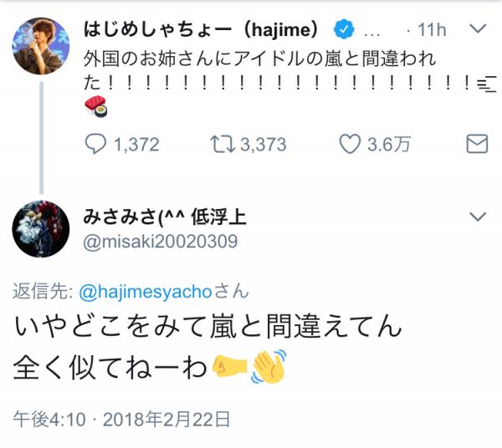Share tweet via the envelope icon
Screen dimensions: 502x448
[x=476, y=144]
